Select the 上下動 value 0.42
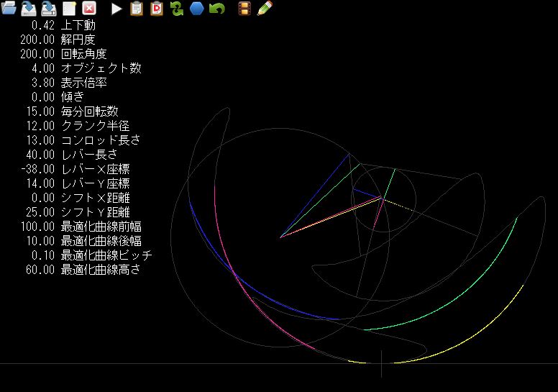This screenshot has height=392, width=558. point(43,25)
